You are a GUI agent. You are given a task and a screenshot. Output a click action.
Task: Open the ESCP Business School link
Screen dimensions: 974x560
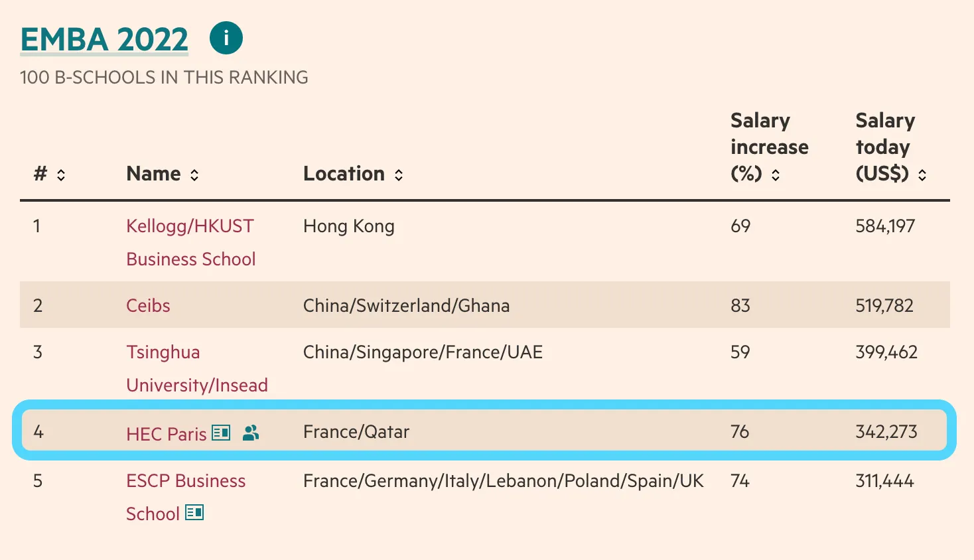point(186,481)
